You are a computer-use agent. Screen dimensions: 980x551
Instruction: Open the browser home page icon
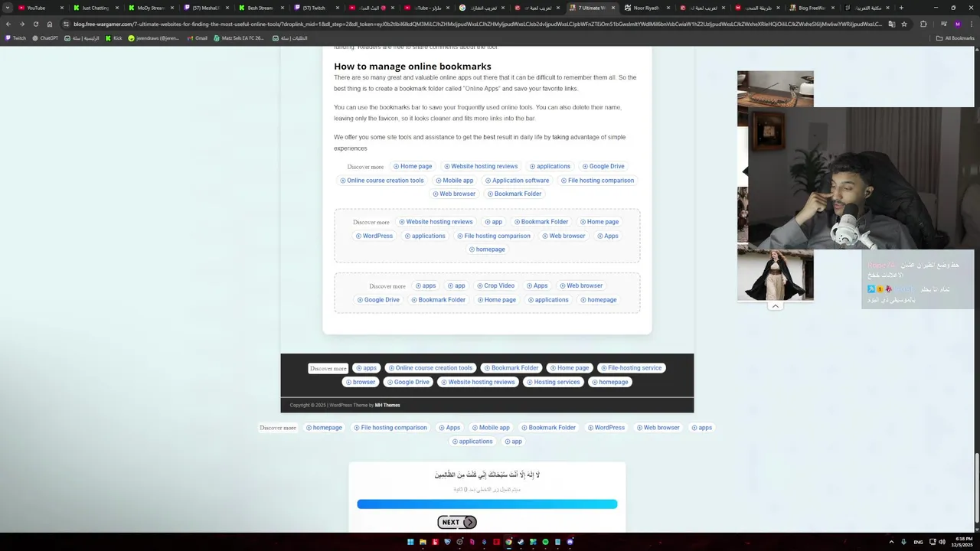pos(50,24)
